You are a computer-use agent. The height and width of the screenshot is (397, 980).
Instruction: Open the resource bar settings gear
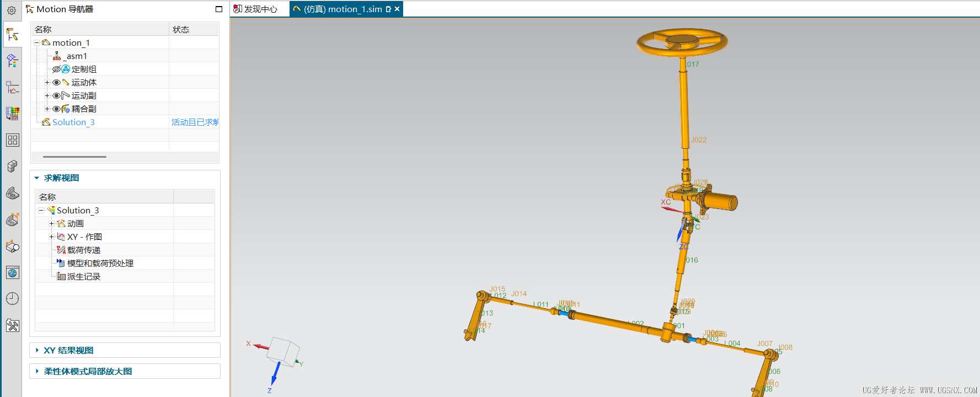12,10
